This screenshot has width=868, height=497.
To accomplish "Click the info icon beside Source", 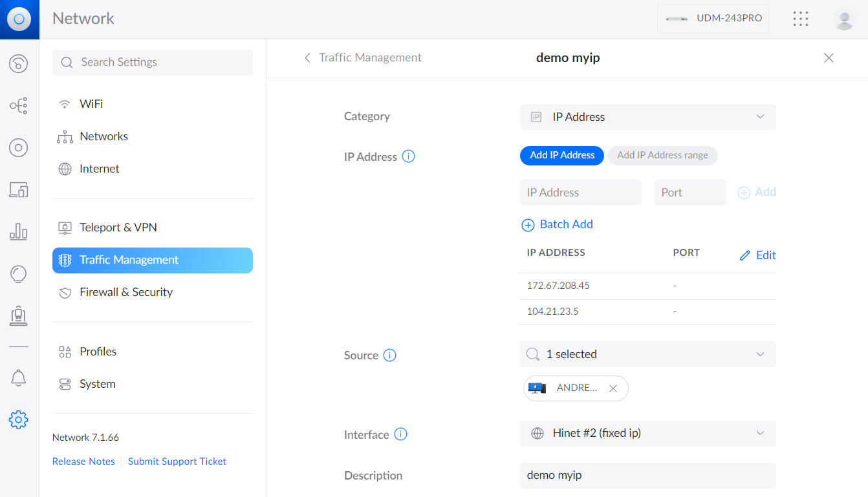I will 389,355.
